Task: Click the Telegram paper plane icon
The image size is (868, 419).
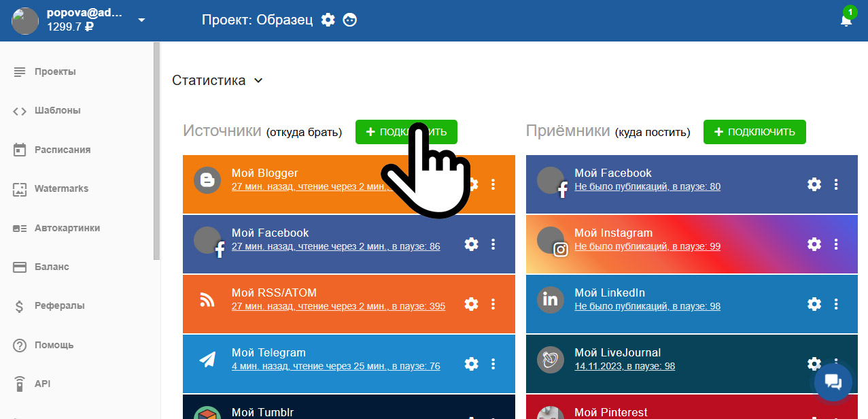Action: tap(207, 360)
